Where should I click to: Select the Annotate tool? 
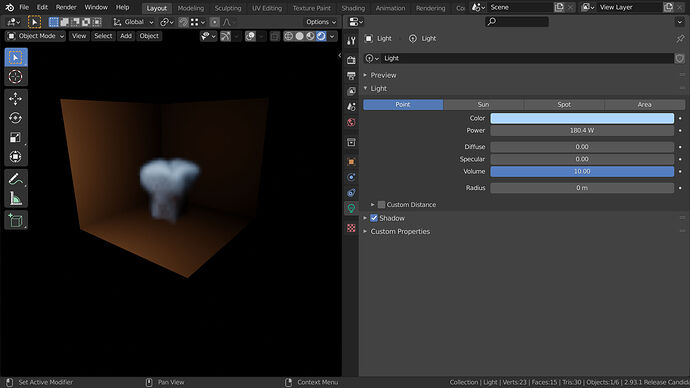tap(16, 179)
